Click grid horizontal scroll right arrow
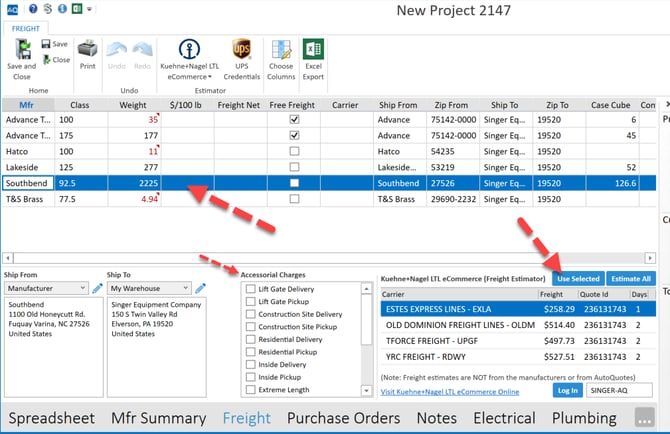This screenshot has width=670, height=434. 650,258
